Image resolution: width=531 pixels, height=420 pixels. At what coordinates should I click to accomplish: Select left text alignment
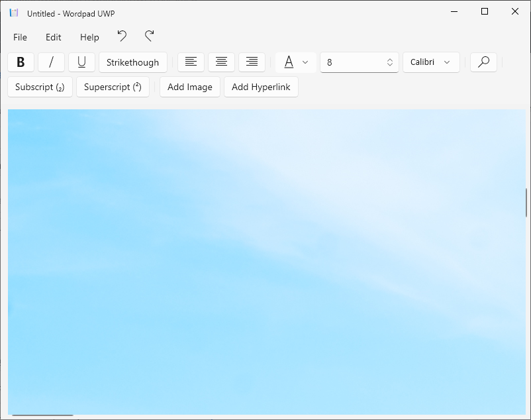point(191,62)
